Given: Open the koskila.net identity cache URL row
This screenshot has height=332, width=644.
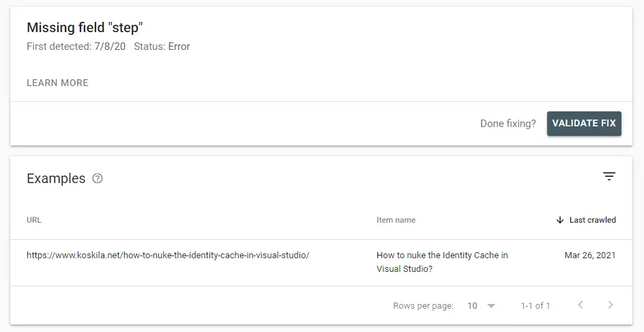Looking at the screenshot, I should point(168,255).
